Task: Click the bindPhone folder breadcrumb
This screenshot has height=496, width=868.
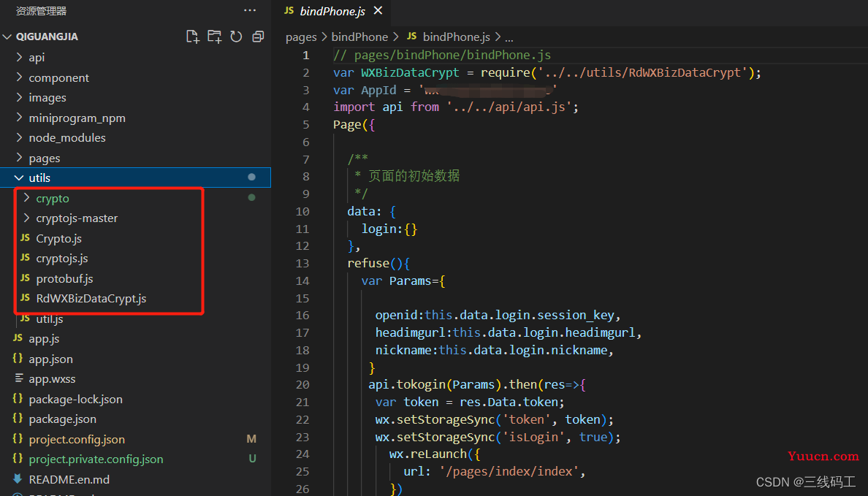Action: click(x=359, y=37)
